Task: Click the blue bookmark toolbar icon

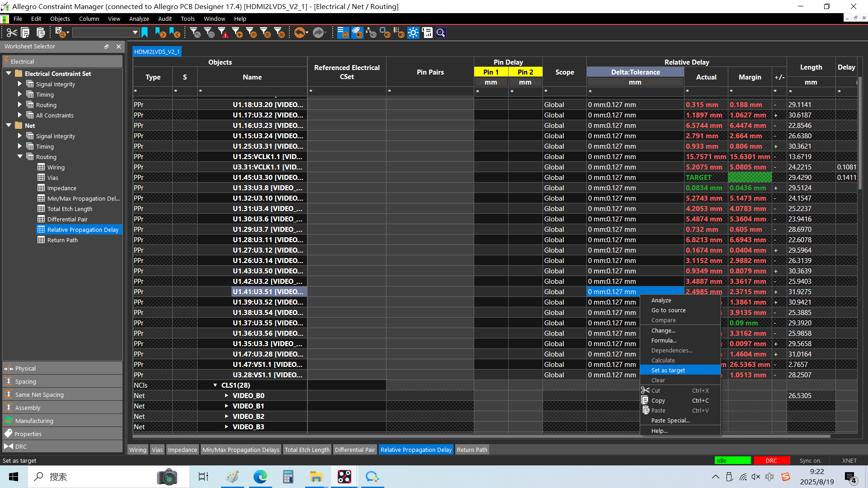Action: coord(145,33)
